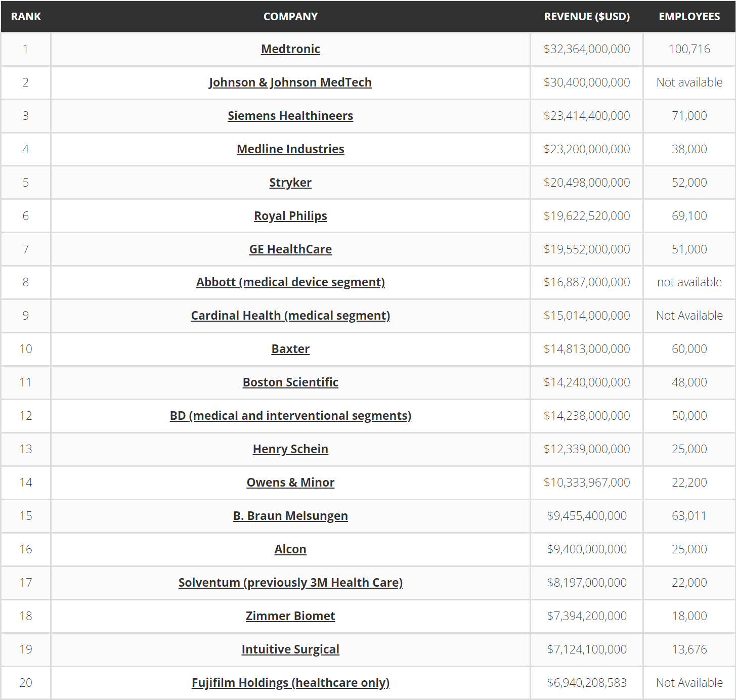
Task: Open BD (medical and interventional segments) link
Action: click(290, 416)
